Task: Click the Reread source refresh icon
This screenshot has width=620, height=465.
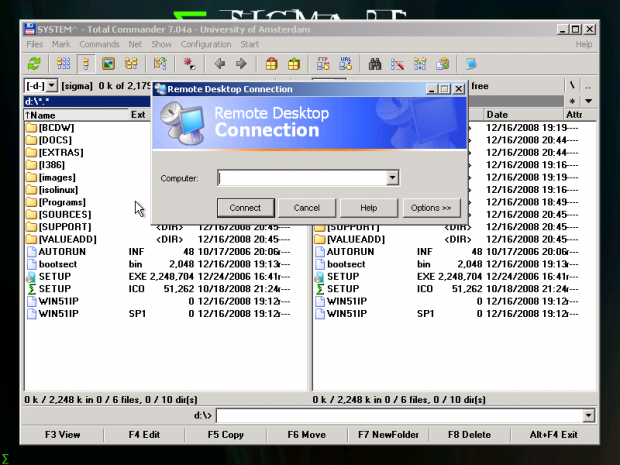Action: [34, 64]
